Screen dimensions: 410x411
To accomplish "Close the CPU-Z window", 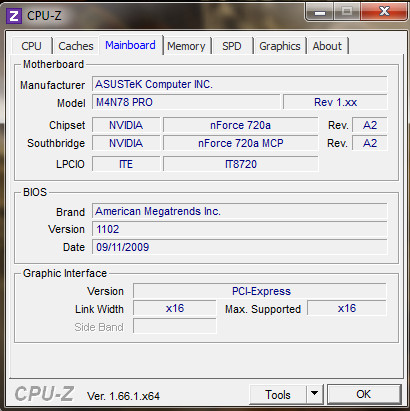I will [x=384, y=12].
